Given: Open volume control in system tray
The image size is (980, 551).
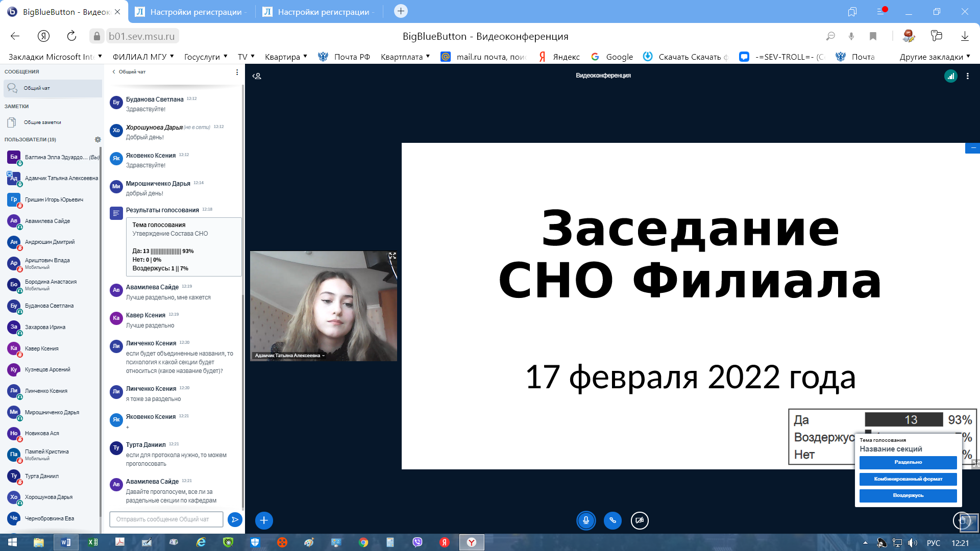Looking at the screenshot, I should 913,543.
